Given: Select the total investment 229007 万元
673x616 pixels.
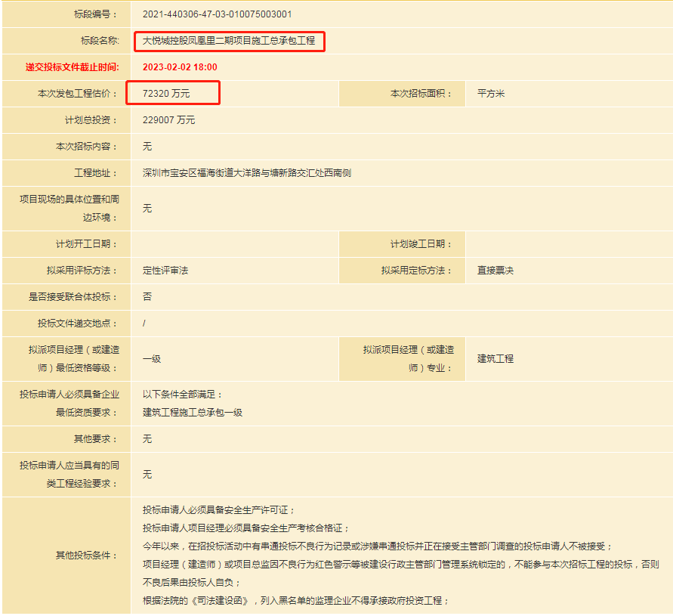Looking at the screenshot, I should pyautogui.click(x=168, y=120).
